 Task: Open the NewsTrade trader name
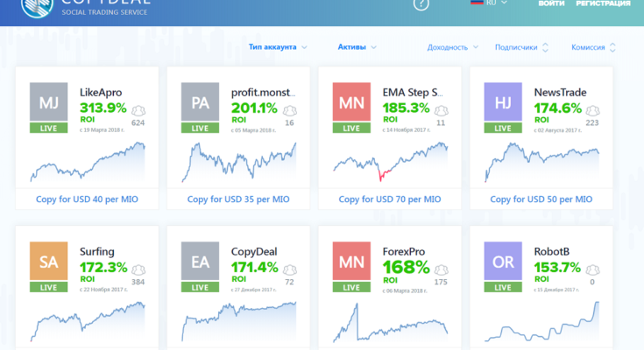560,91
